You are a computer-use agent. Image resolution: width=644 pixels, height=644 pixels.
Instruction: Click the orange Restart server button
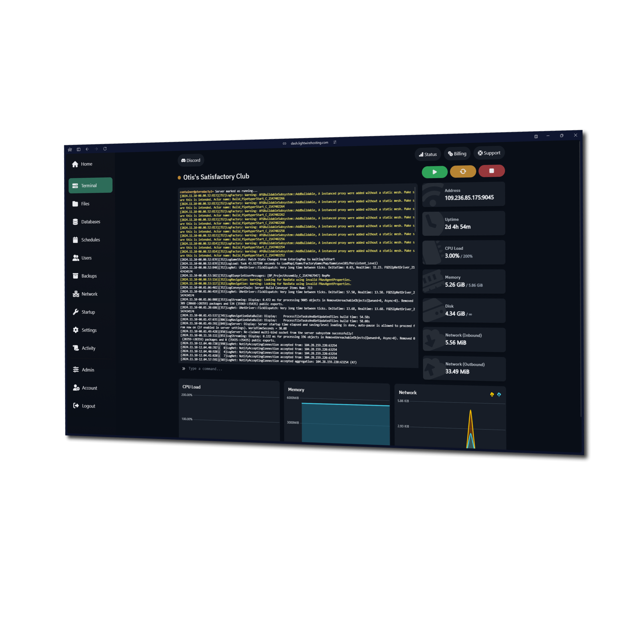pyautogui.click(x=463, y=171)
